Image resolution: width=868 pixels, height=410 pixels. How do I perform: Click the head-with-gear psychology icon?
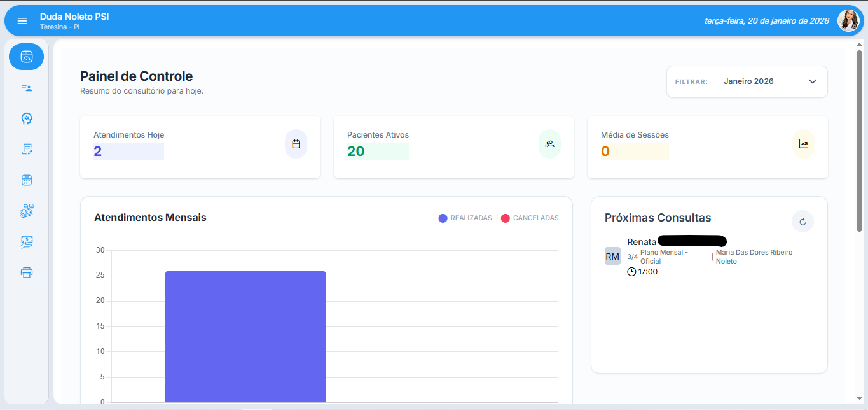(26, 118)
